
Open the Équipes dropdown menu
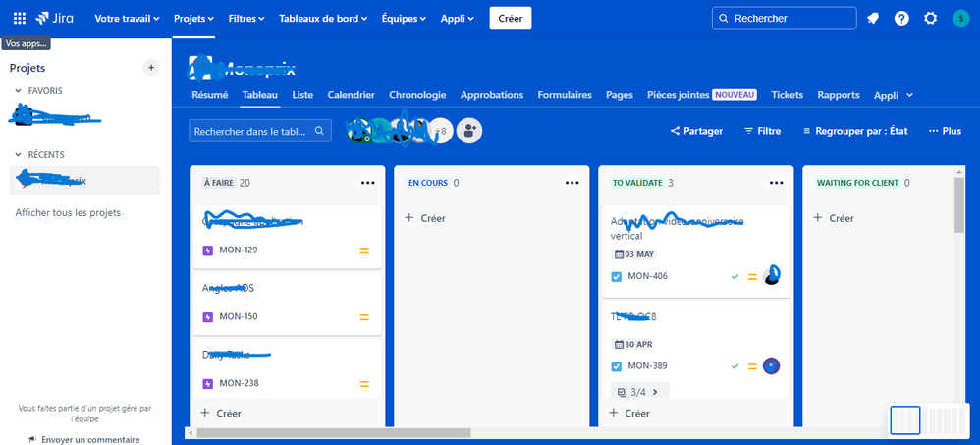point(404,18)
